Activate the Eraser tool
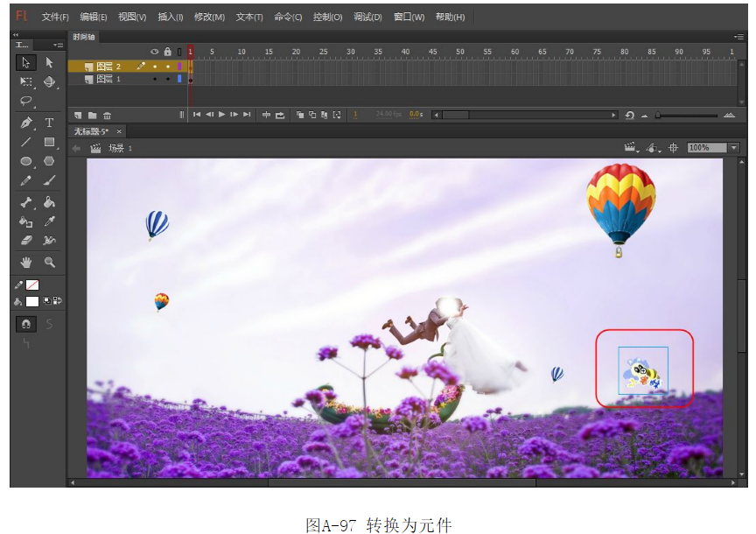Viewport: 756px width, 534px height. [x=26, y=240]
